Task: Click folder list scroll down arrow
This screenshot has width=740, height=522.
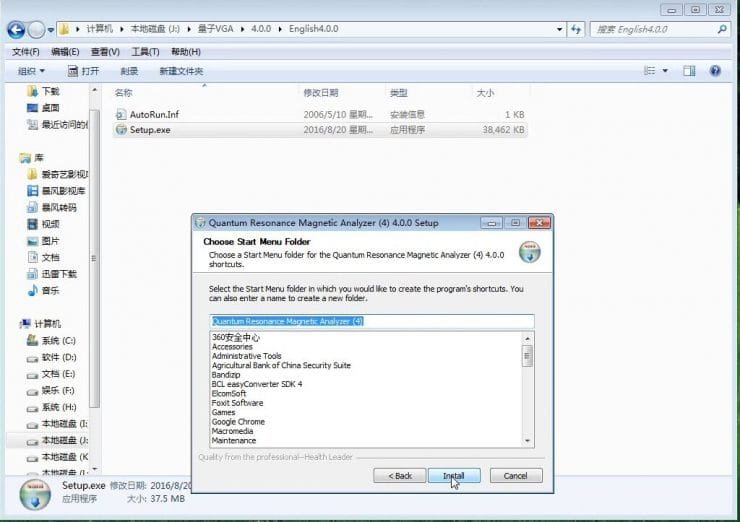Action: (528, 441)
